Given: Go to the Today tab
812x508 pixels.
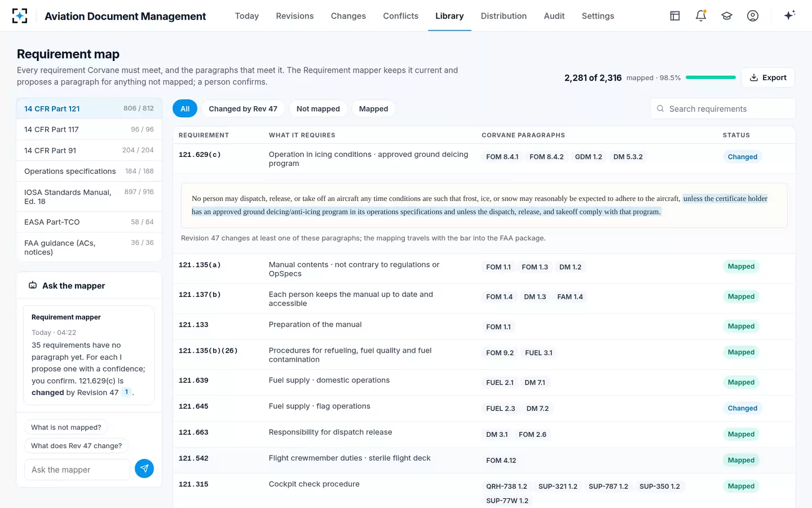Looking at the screenshot, I should (x=247, y=16).
